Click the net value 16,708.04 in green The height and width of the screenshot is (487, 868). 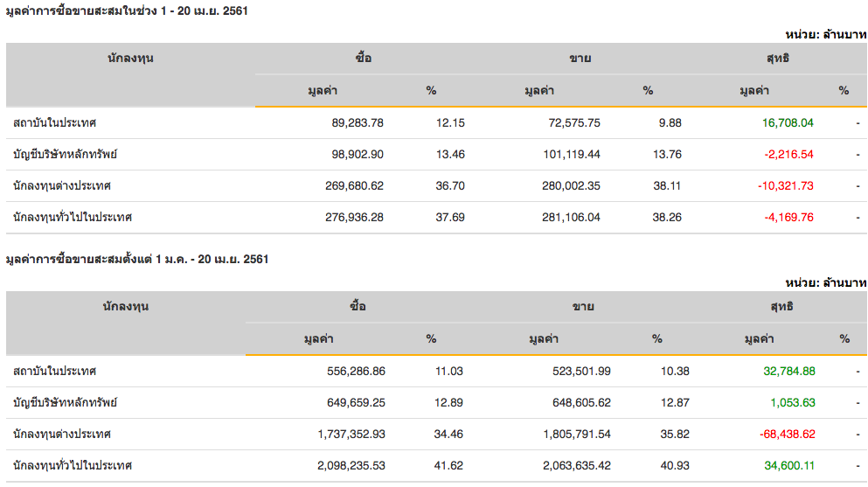pos(787,123)
